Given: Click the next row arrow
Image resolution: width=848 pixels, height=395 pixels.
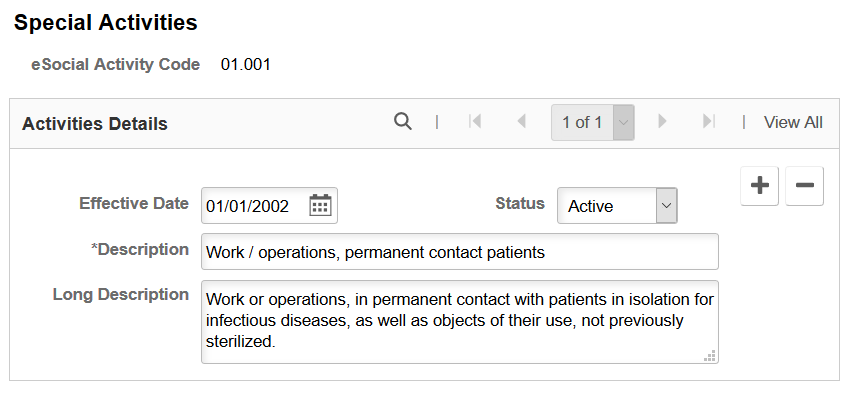Looking at the screenshot, I should (662, 122).
